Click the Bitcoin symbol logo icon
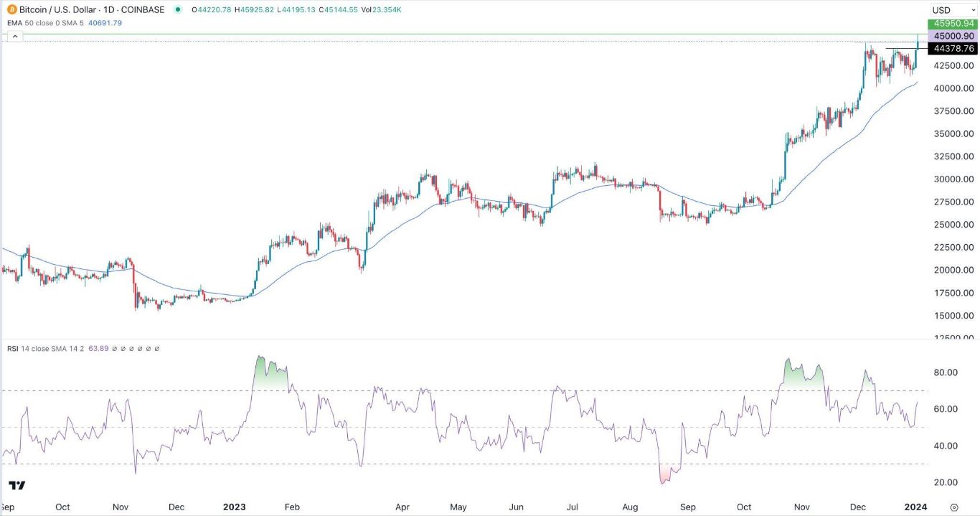The height and width of the screenshot is (516, 980). 11,9
